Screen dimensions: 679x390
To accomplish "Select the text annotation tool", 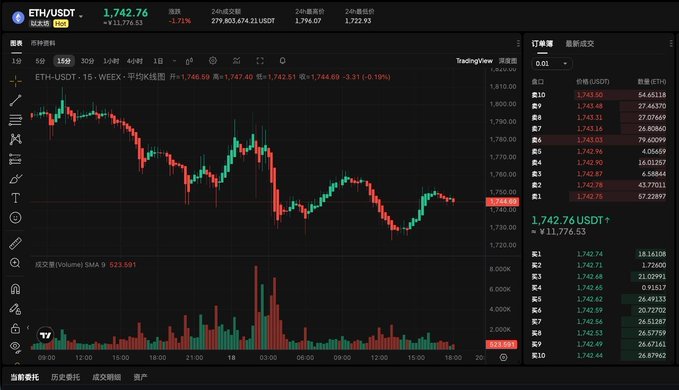I will (x=16, y=198).
